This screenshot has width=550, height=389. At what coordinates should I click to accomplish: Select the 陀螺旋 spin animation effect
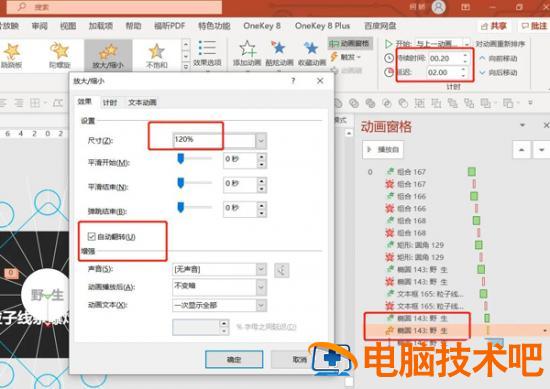[x=60, y=55]
